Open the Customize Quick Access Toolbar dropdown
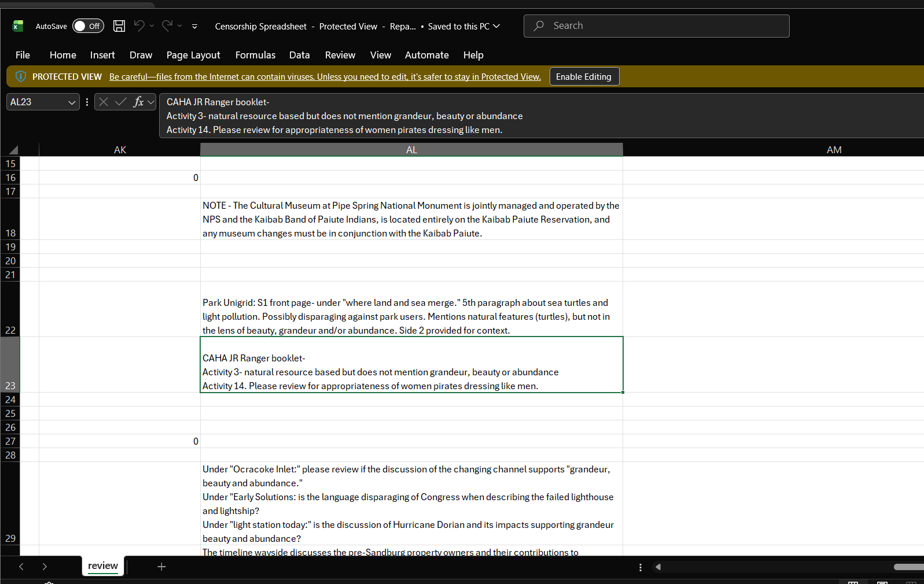 194,26
